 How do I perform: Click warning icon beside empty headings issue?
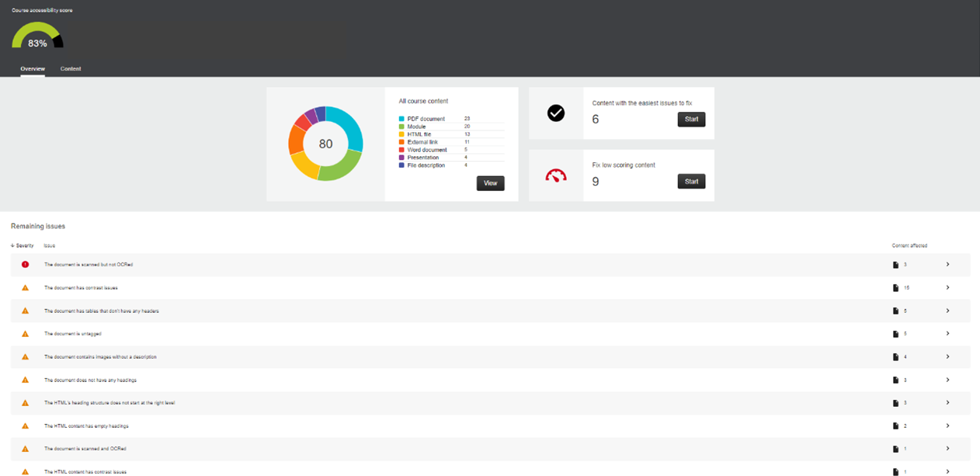pos(25,426)
